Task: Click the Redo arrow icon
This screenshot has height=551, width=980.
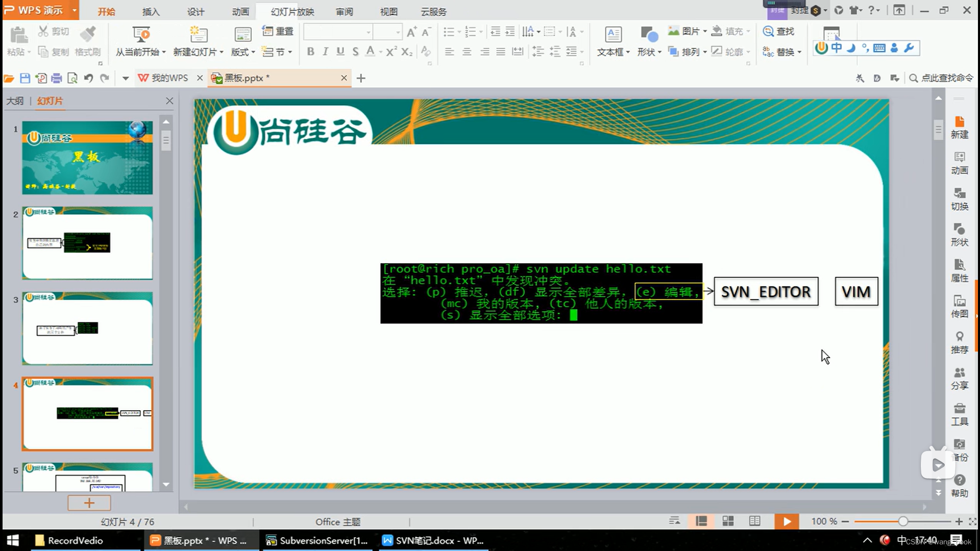Action: coord(105,78)
